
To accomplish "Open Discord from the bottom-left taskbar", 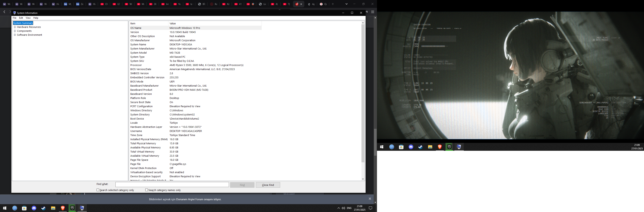I will click(x=34, y=208).
